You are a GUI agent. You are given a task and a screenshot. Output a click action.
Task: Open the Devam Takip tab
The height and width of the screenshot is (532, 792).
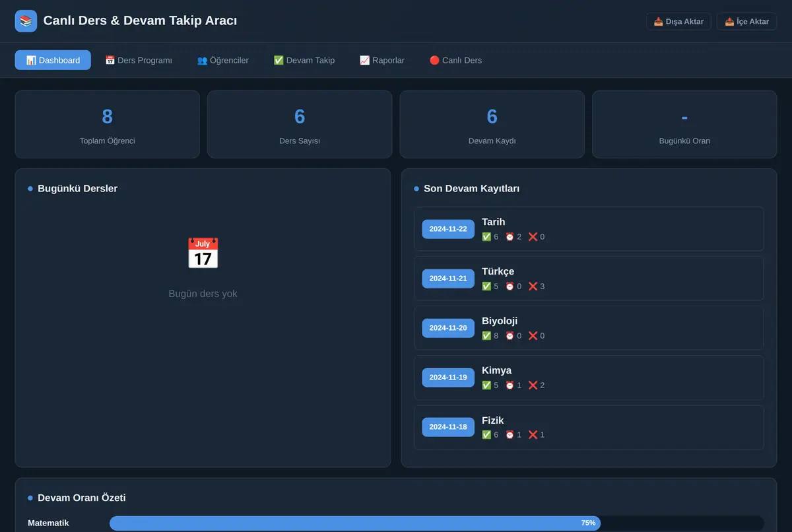(x=304, y=60)
